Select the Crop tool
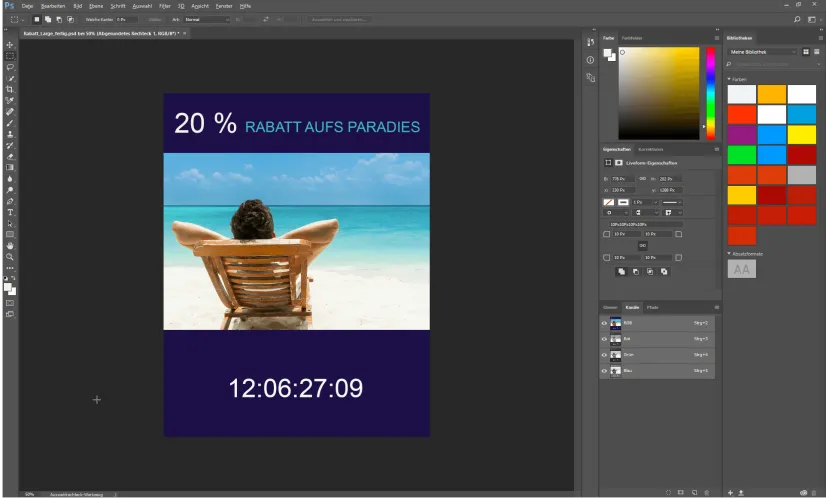The height and width of the screenshot is (500, 826). (9, 89)
